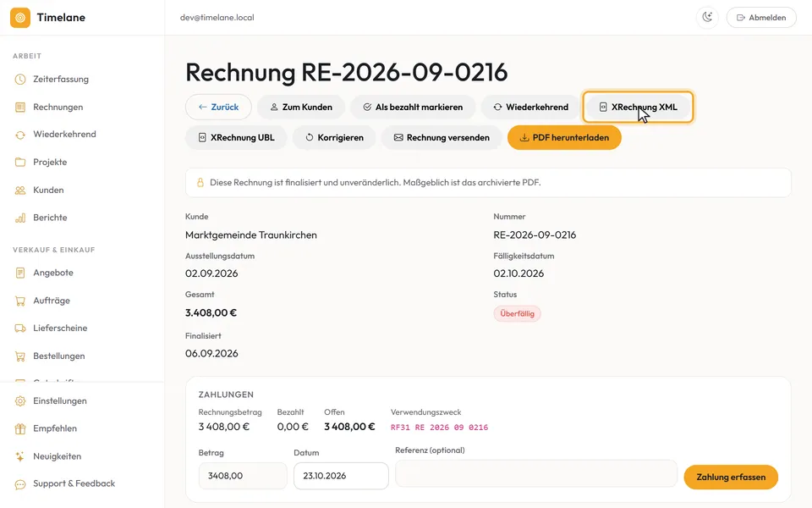Open Bestellungen cart icon in sidebar
The image size is (812, 508).
(20, 356)
